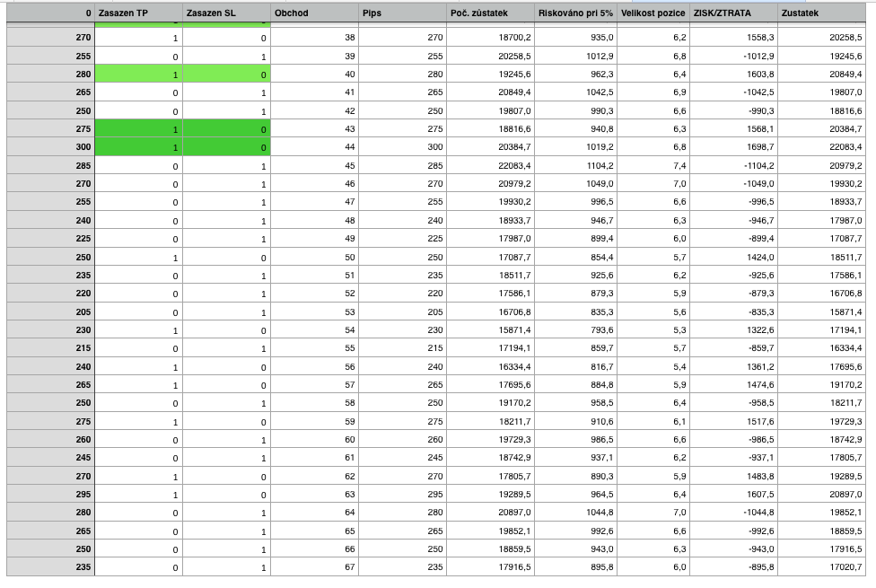Viewport: 876px width, 588px height.
Task: Select Zustatek value 22083,4 in trade 44 row
Action: click(x=822, y=147)
